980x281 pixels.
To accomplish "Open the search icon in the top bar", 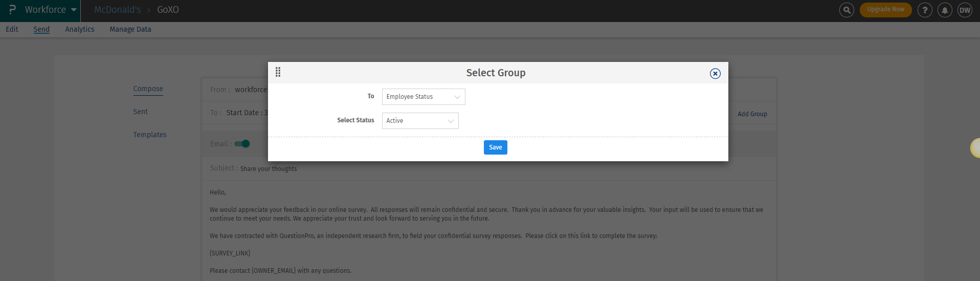I will click(x=847, y=10).
